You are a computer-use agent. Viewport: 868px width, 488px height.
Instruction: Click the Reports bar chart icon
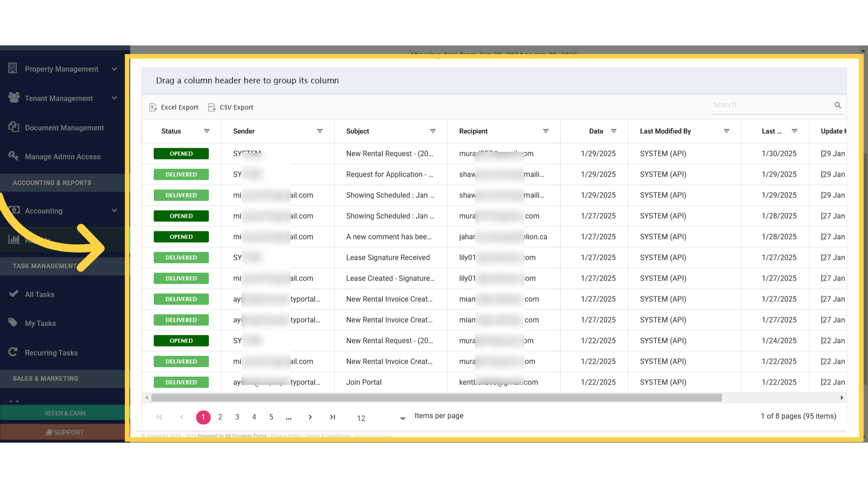[x=13, y=239]
